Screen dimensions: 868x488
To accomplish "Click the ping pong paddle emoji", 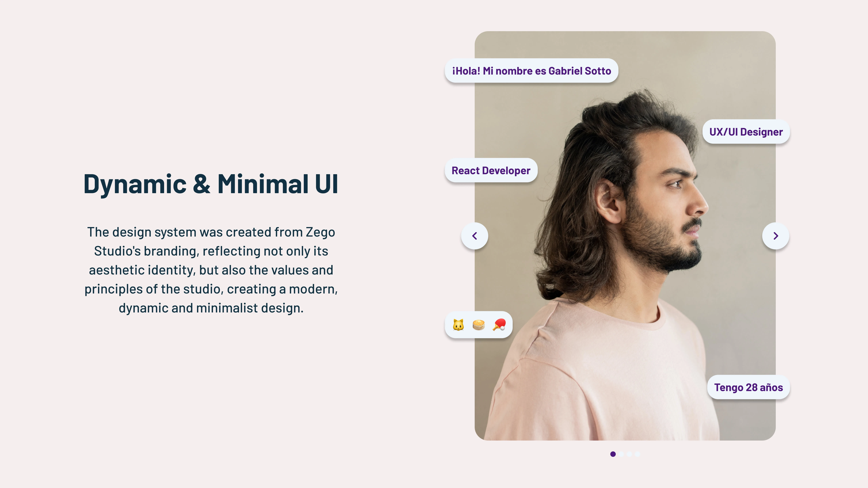I will click(x=499, y=325).
